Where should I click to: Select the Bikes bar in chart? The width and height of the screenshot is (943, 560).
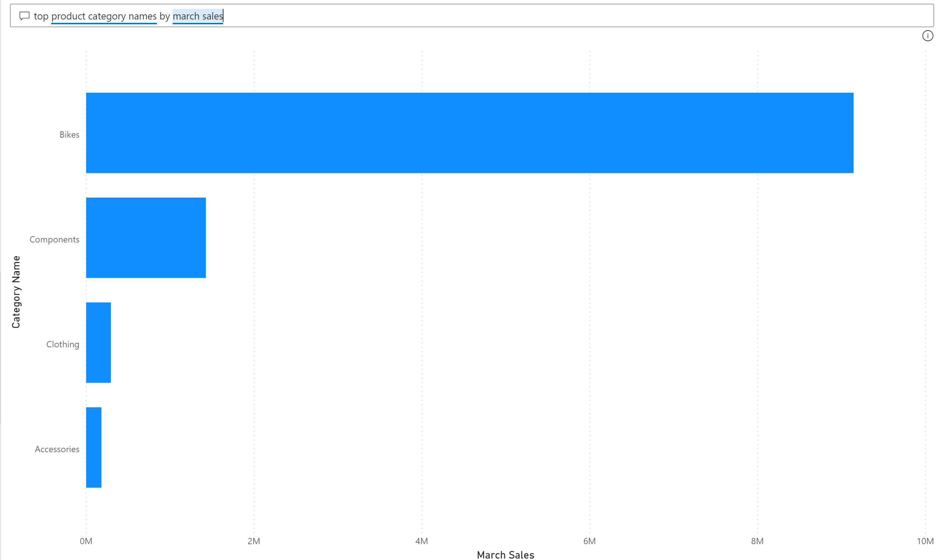[469, 133]
